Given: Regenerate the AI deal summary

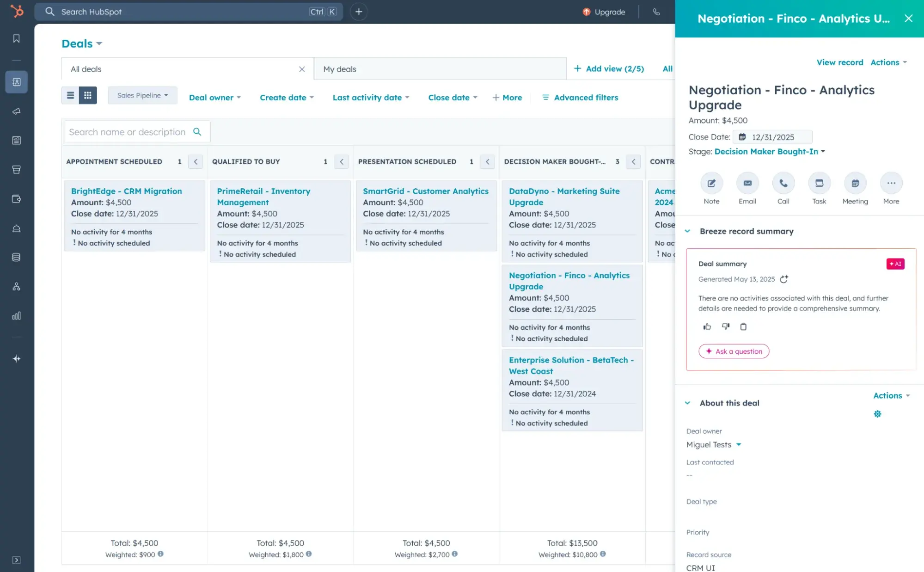Looking at the screenshot, I should pyautogui.click(x=783, y=279).
